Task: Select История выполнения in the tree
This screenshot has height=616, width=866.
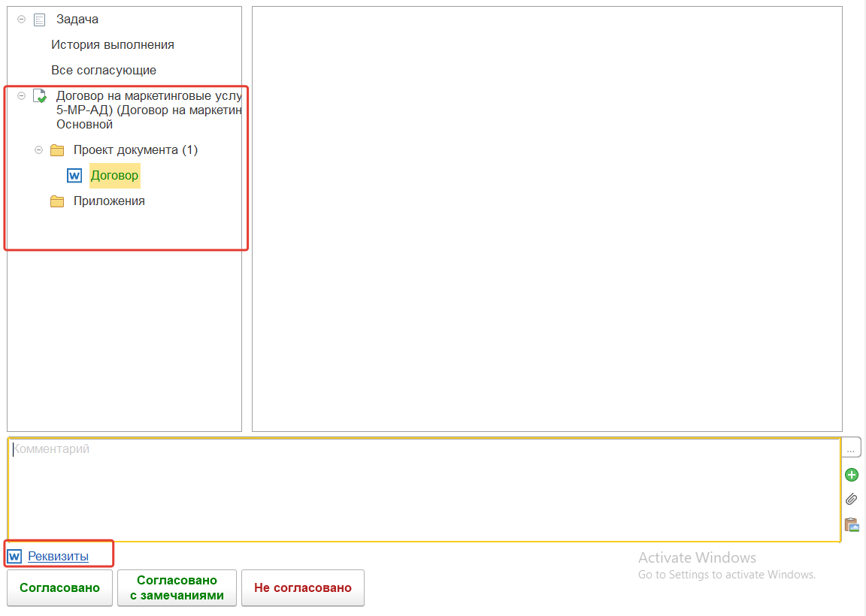Action: click(113, 45)
